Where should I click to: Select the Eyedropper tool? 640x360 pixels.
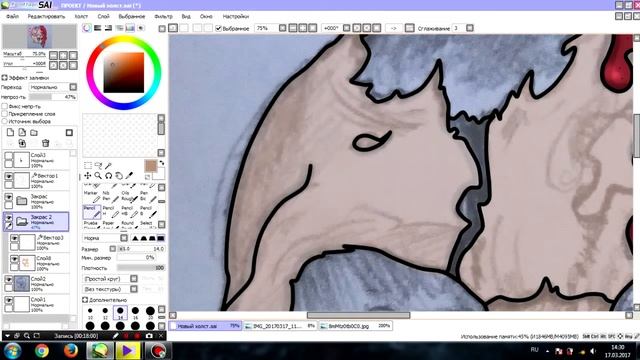pos(129,176)
